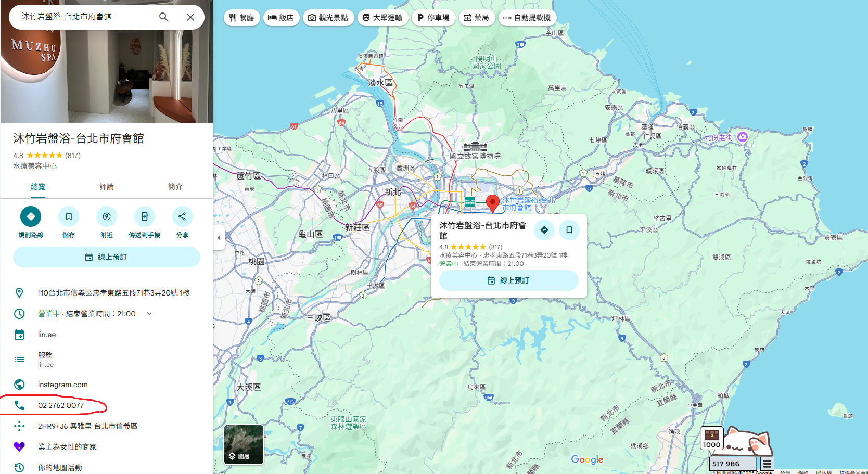Click the 陽明山國家公園 label

487,62
